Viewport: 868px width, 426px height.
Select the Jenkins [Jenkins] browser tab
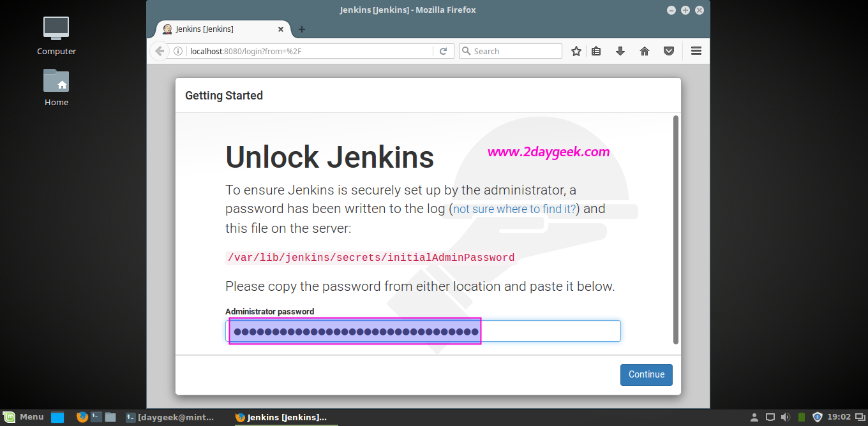[223, 29]
